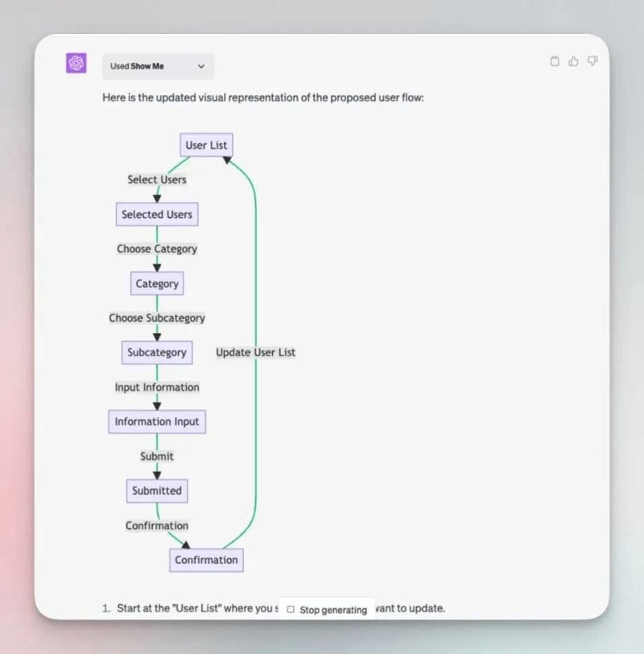Click the Stop generating button

point(327,610)
